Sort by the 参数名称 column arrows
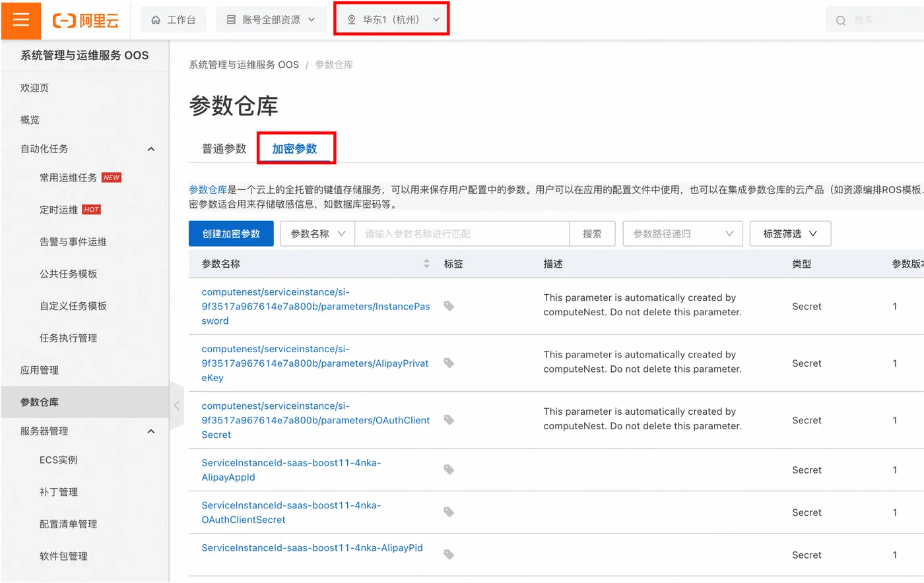The image size is (924, 583). pyautogui.click(x=426, y=264)
